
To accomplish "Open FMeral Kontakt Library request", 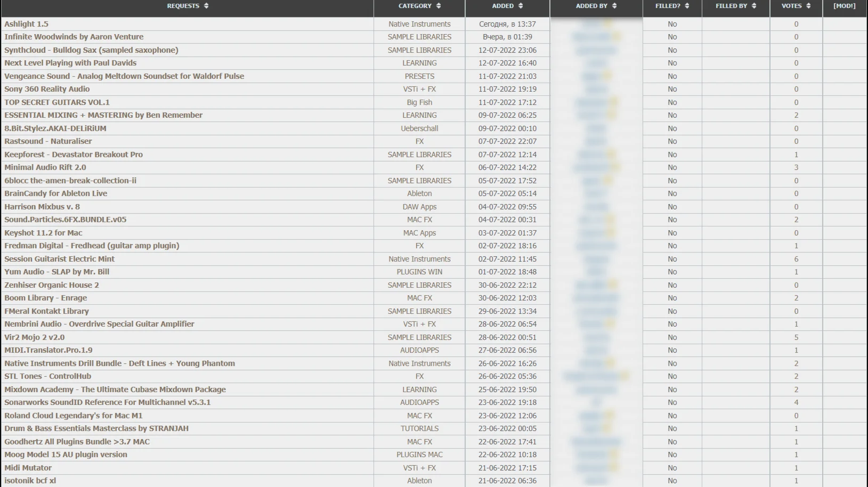I will coord(47,311).
